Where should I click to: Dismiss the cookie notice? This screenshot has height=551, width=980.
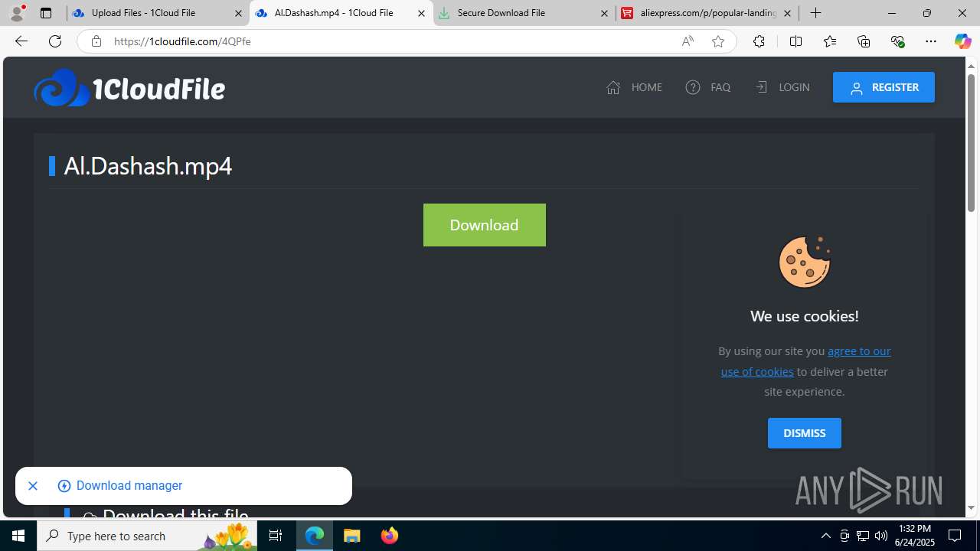coord(804,433)
